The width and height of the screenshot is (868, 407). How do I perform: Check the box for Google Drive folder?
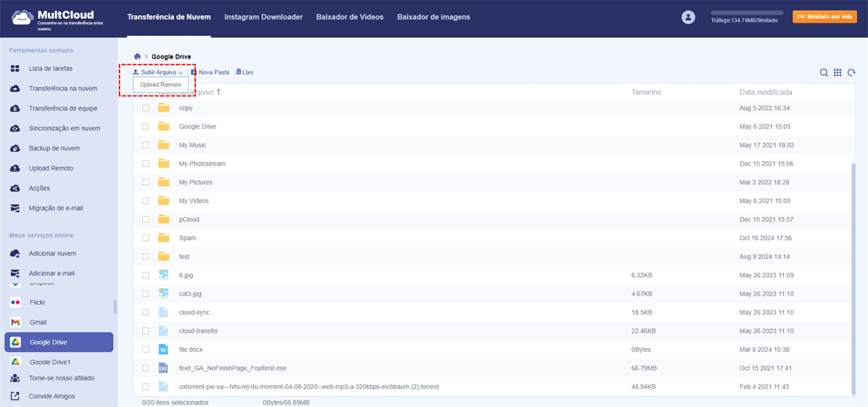point(145,127)
